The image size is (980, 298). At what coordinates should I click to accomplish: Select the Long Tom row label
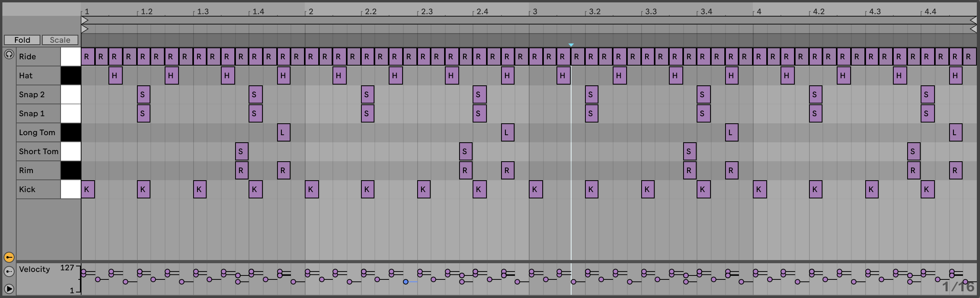(38, 132)
